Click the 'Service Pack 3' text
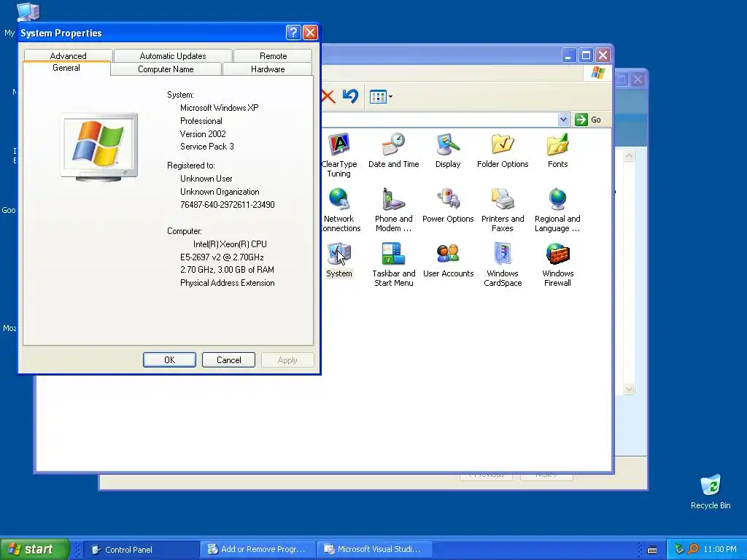The height and width of the screenshot is (560, 747). pyautogui.click(x=206, y=146)
